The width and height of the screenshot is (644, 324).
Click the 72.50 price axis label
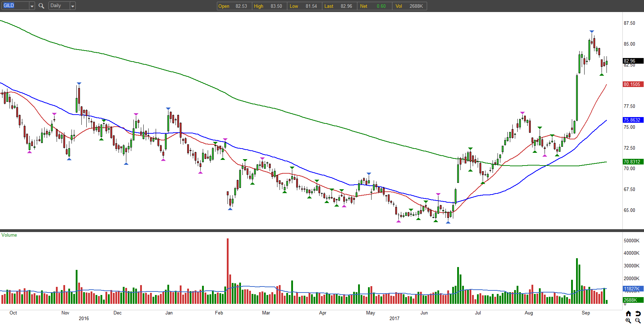click(629, 148)
